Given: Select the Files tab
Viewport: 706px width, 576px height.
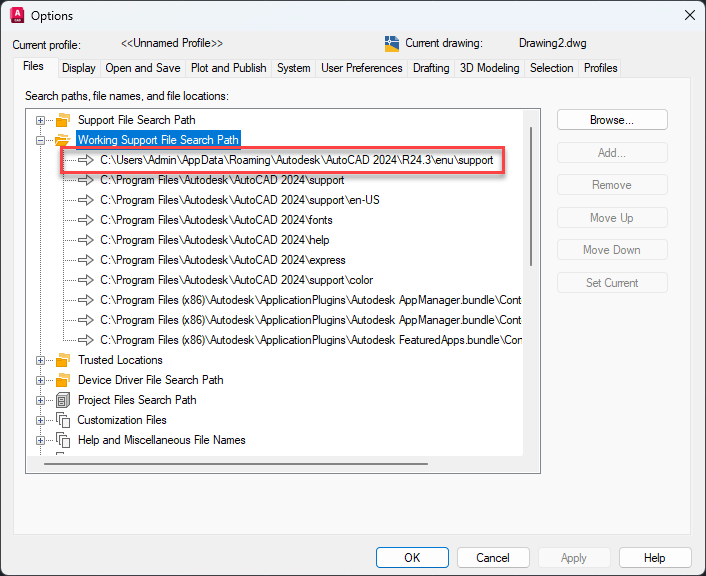Looking at the screenshot, I should point(34,67).
